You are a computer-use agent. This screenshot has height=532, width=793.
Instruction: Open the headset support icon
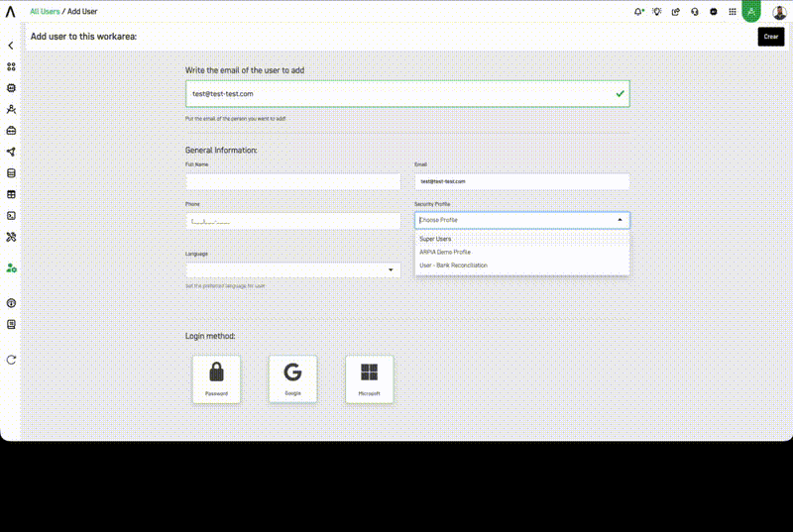[695, 12]
